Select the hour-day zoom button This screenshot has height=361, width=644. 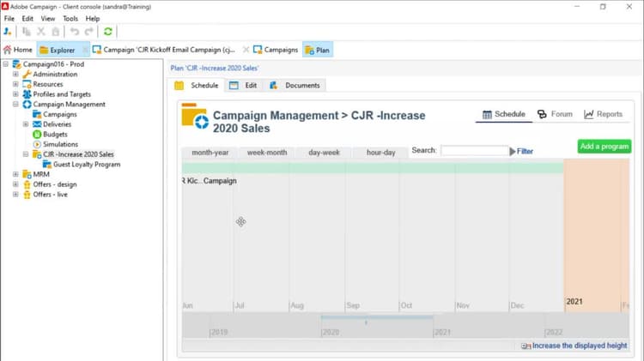(380, 153)
